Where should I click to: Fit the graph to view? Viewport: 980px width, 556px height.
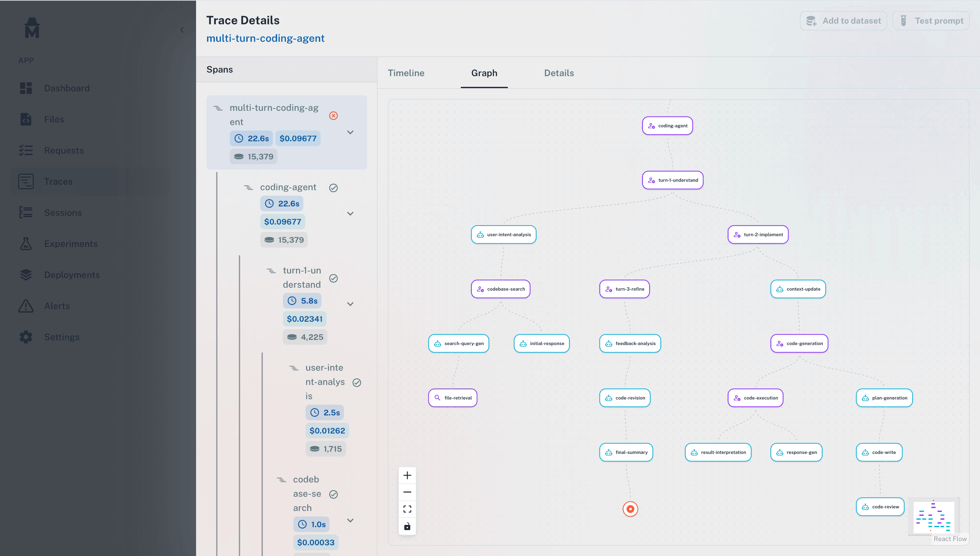pyautogui.click(x=407, y=509)
